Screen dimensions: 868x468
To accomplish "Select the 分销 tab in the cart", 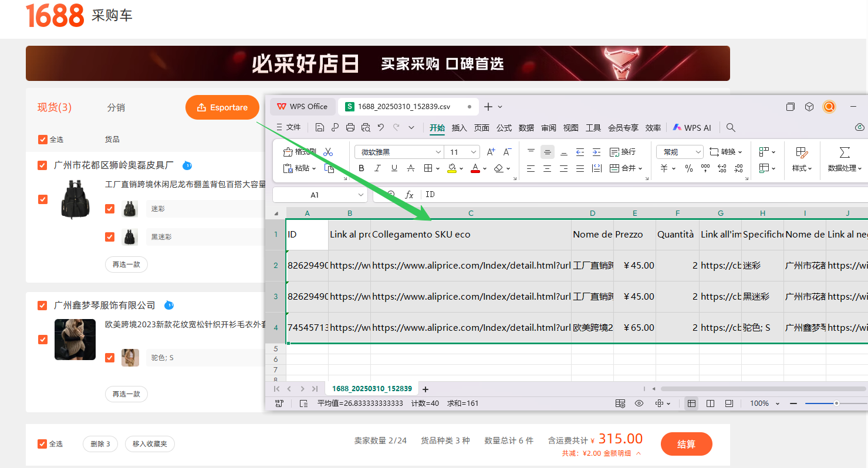I will pos(116,107).
